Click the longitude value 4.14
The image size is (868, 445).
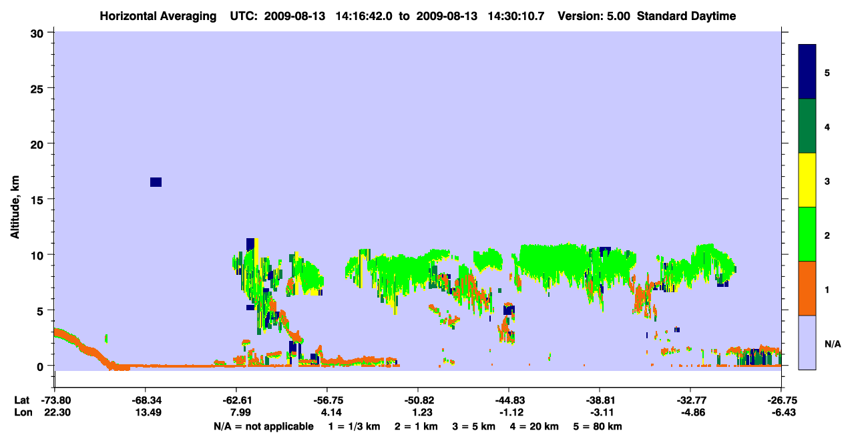pyautogui.click(x=331, y=413)
